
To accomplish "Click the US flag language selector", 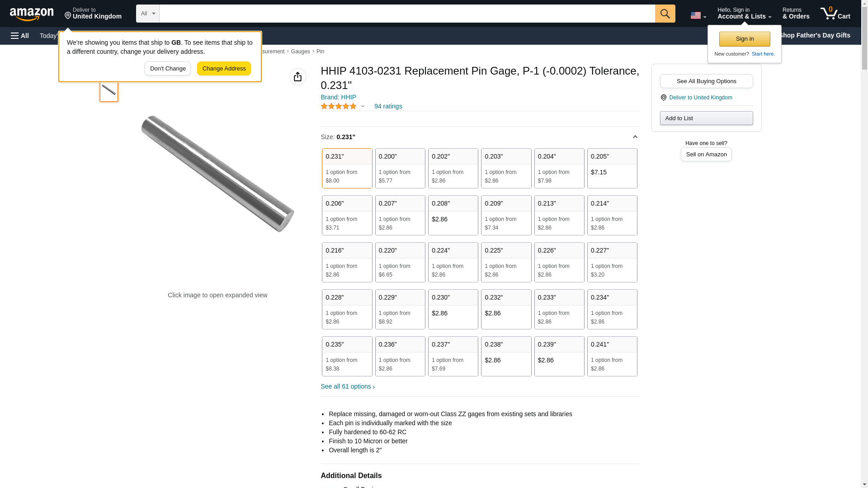I will (x=698, y=15).
